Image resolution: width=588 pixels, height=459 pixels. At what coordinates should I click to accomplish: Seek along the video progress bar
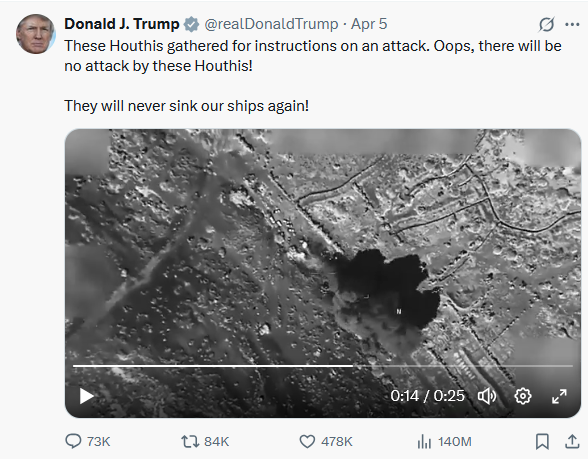323,365
